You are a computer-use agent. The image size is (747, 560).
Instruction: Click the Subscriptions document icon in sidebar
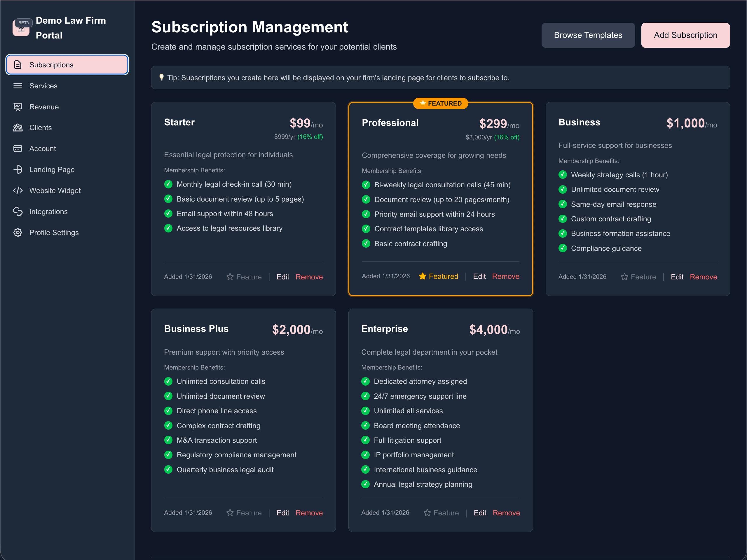[x=18, y=65]
